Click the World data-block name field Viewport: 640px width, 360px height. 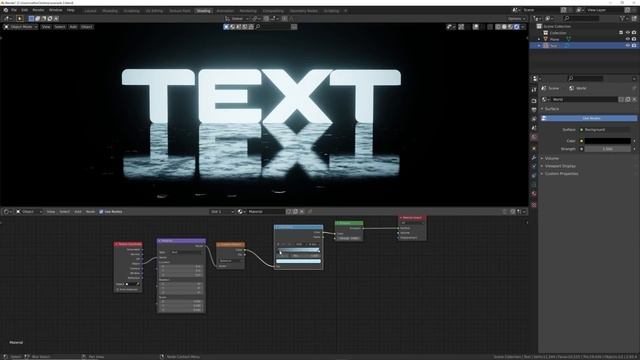[584, 100]
